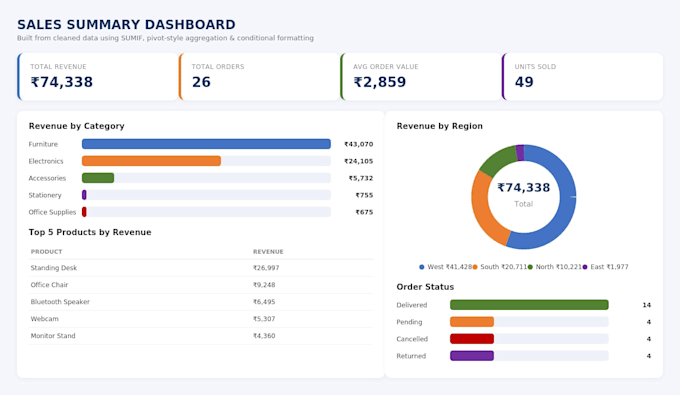Click the ₹5,732 Accessories value
680x395 pixels.
coord(361,178)
